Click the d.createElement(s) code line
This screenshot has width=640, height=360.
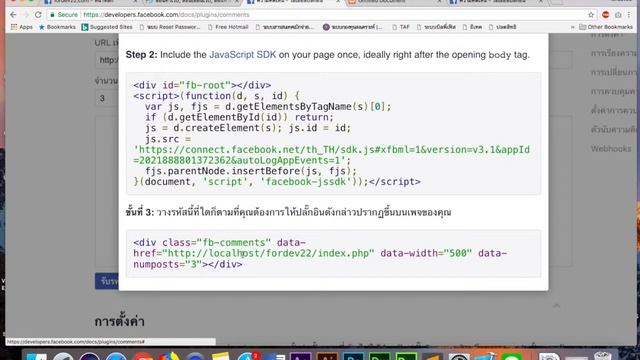pos(248,128)
